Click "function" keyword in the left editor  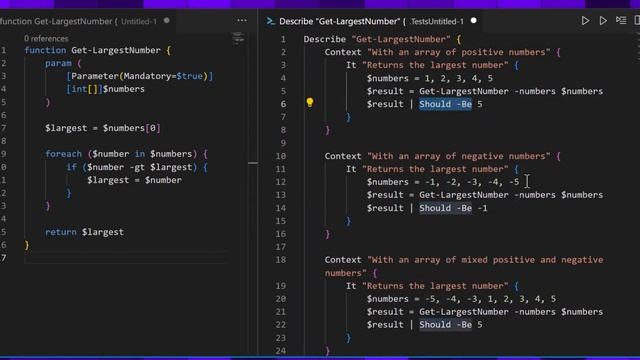45,50
